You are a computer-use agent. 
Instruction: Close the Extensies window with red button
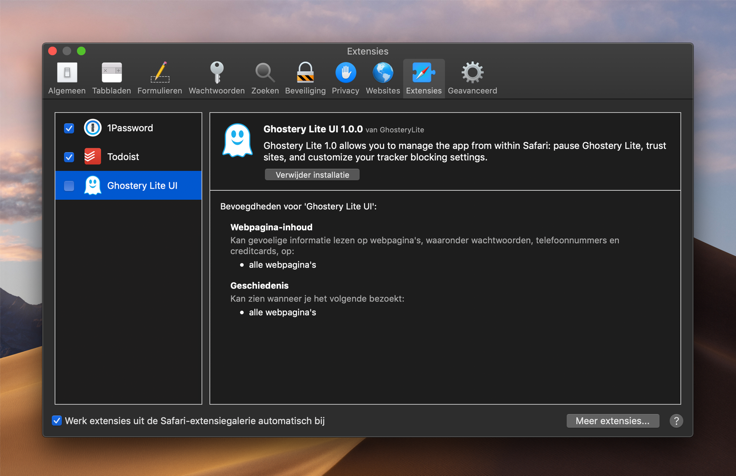[53, 51]
